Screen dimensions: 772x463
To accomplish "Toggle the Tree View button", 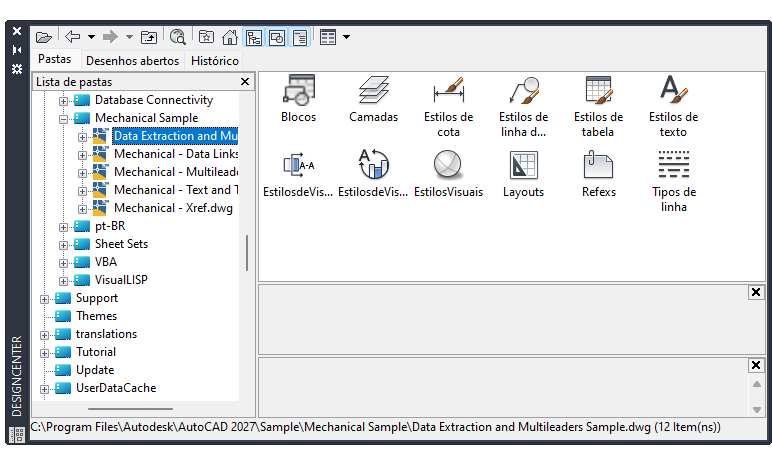I will pyautogui.click(x=254, y=37).
